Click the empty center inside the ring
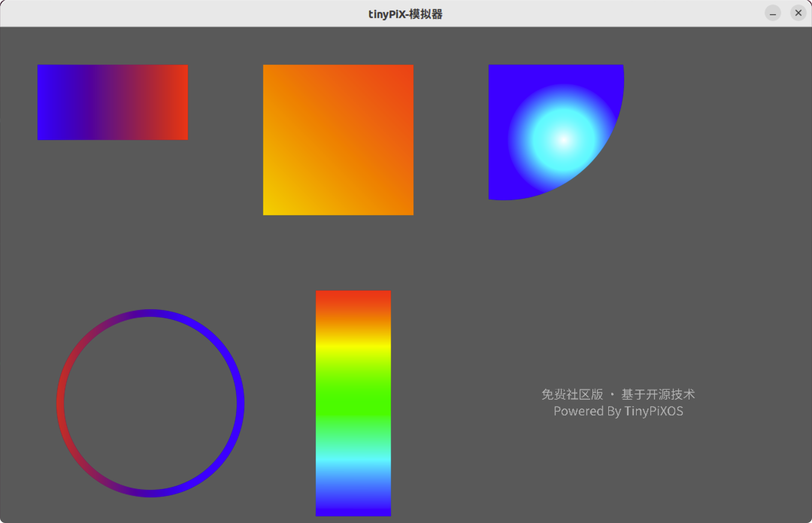Screen dimensions: 812x523 (x=150, y=403)
